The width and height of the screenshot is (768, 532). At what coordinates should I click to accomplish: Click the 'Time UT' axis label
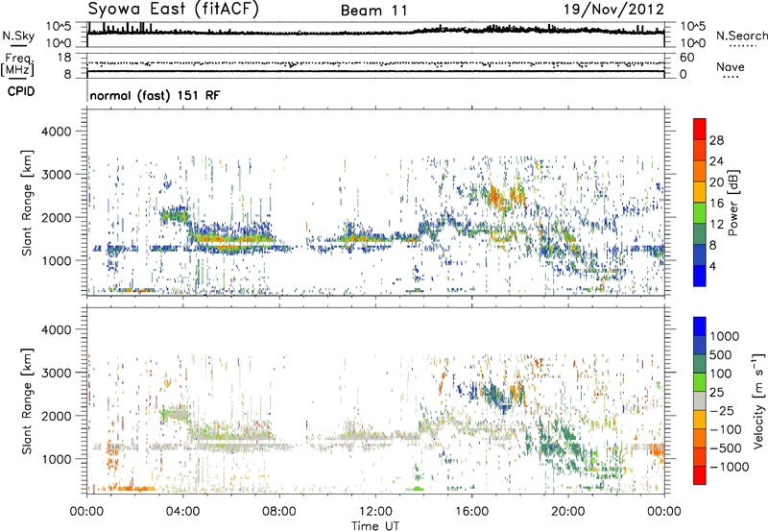(x=375, y=526)
